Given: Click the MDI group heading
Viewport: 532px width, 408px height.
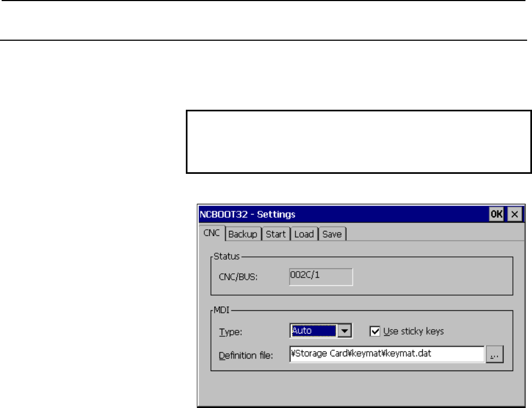Looking at the screenshot, I should pos(222,310).
